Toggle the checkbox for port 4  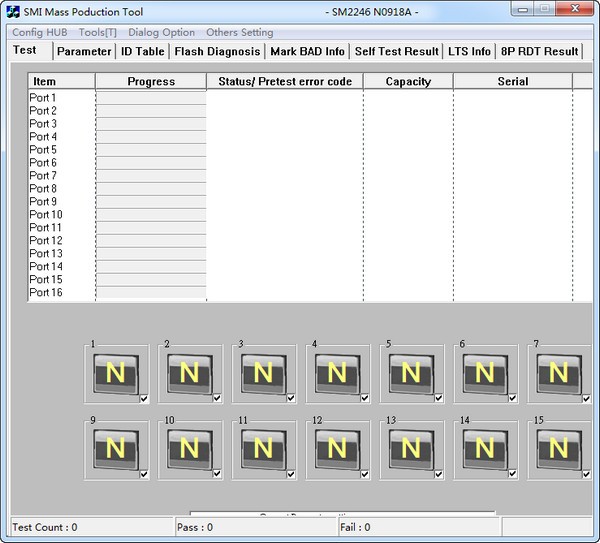[x=366, y=399]
